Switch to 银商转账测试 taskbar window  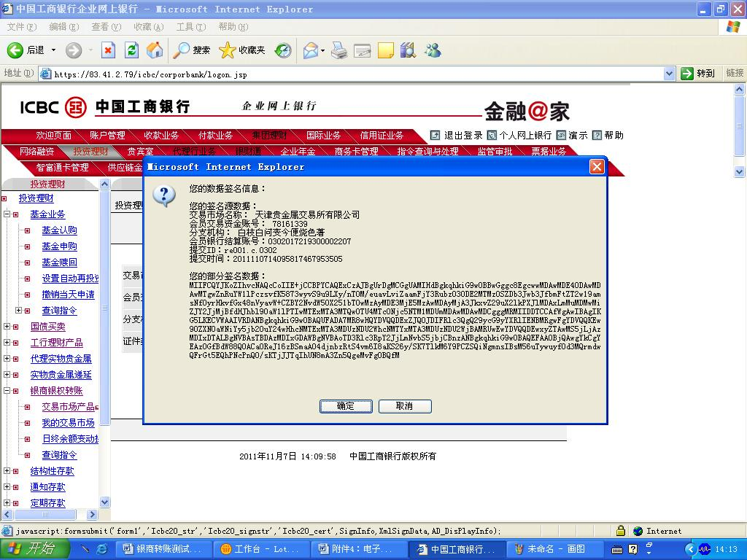163,549
